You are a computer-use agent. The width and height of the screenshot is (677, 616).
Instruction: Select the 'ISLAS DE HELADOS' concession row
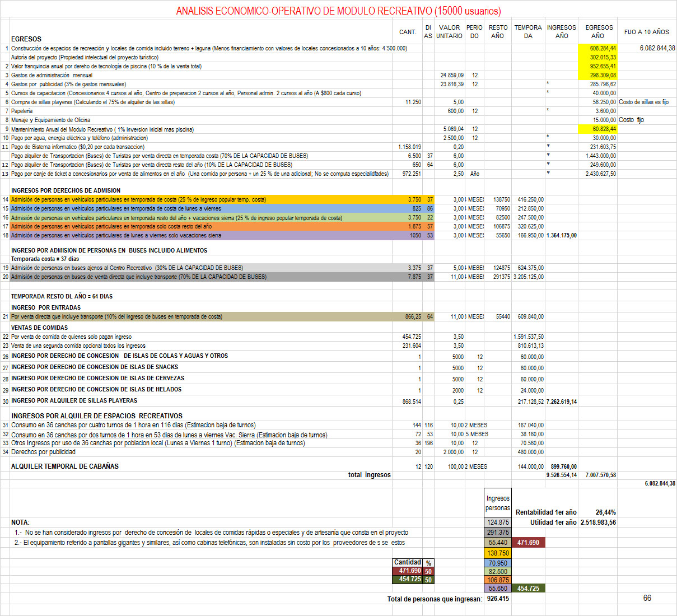(96, 389)
